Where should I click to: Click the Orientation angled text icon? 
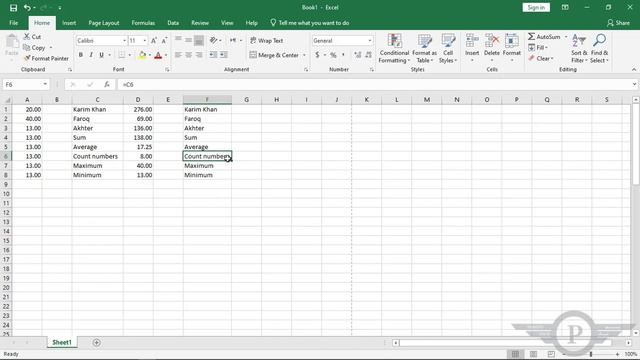coord(213,40)
